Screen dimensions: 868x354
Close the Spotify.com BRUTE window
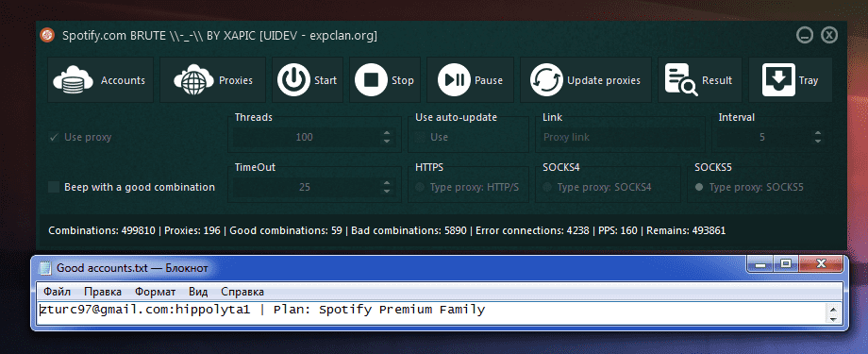click(829, 36)
